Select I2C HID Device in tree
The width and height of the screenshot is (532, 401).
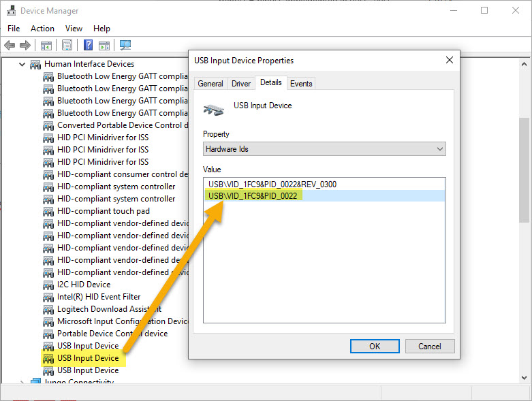pos(83,285)
